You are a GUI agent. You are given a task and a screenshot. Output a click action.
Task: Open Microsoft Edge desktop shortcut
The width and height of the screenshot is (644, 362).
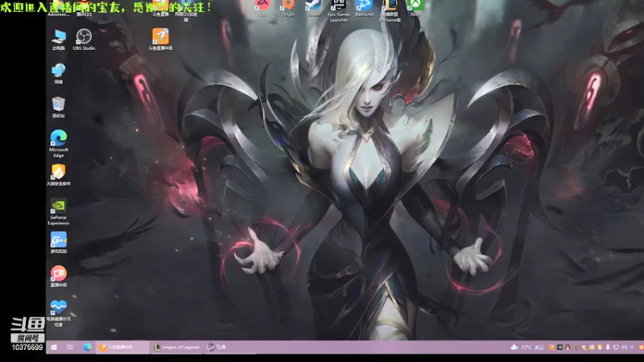click(58, 144)
